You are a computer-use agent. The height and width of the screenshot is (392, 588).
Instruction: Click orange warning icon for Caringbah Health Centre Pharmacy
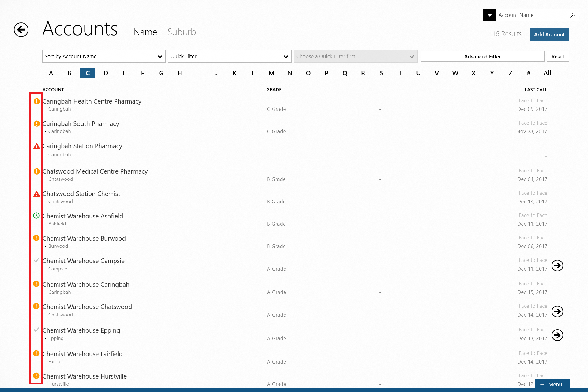[36, 101]
